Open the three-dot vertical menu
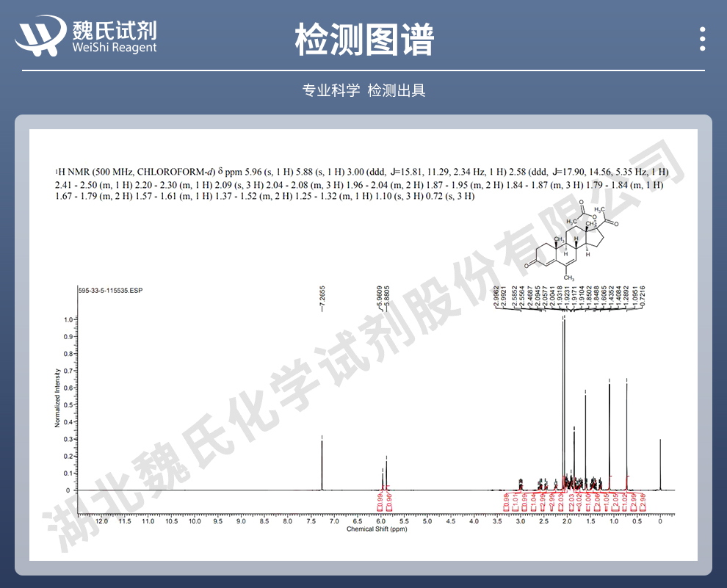This screenshot has width=727, height=588. pos(703,39)
